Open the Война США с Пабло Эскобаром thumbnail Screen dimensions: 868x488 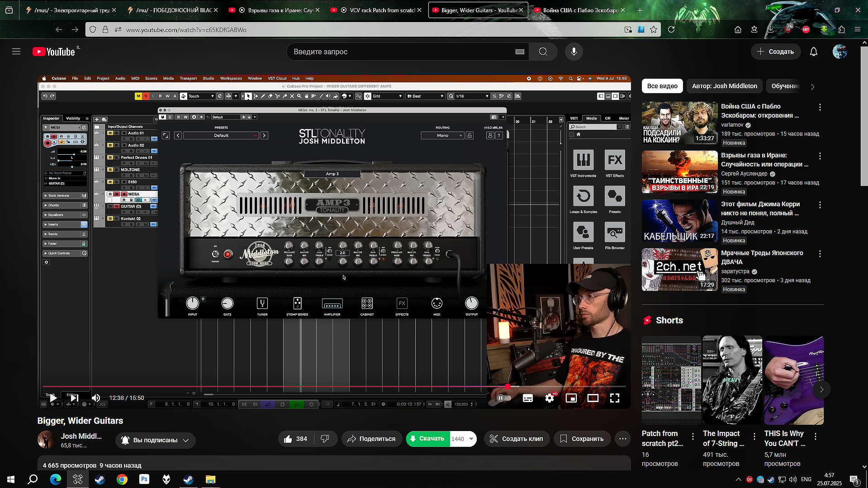[x=679, y=123]
